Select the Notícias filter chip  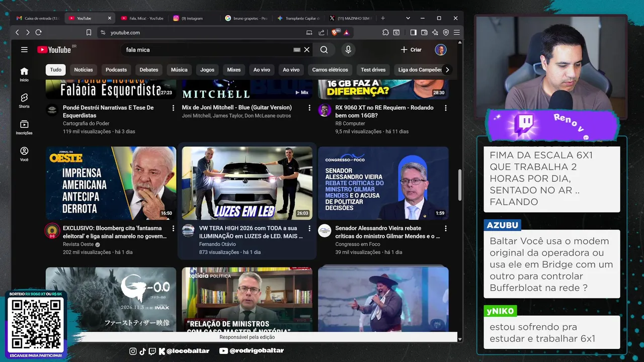click(84, 70)
